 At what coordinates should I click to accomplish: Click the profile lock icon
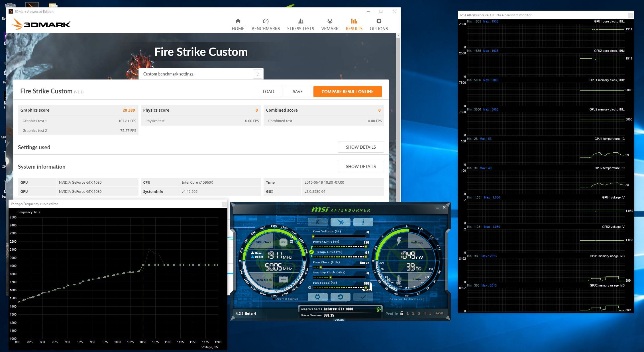(x=402, y=313)
